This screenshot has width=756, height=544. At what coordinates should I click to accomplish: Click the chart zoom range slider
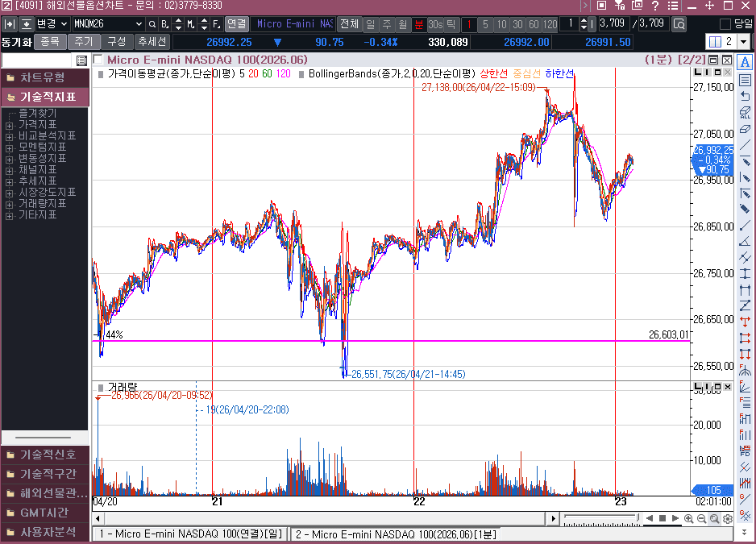tap(596, 518)
